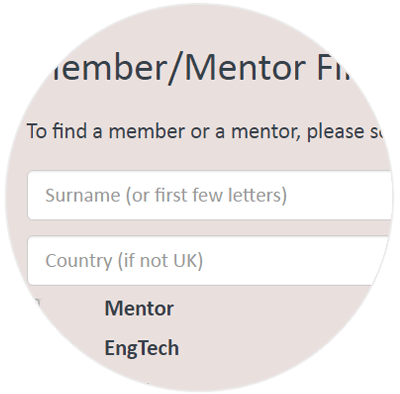Tick the checkbox beside Mentor
The width and height of the screenshot is (400, 394).
click(x=35, y=304)
